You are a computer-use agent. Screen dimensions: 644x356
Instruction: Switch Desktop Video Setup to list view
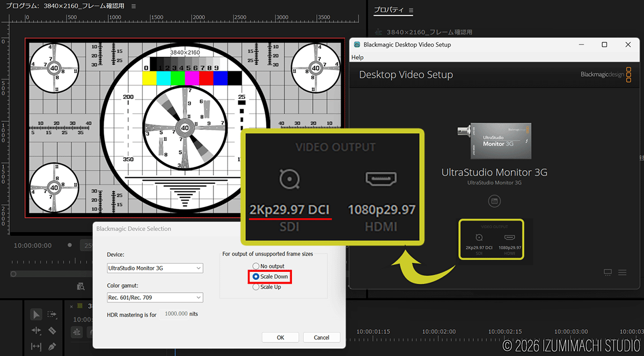pos(622,272)
